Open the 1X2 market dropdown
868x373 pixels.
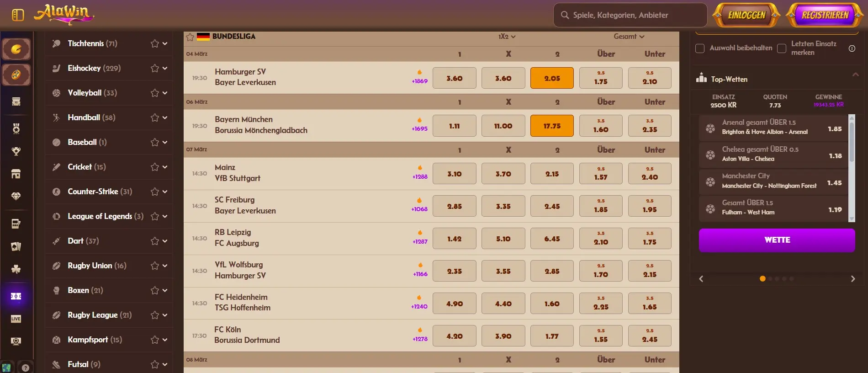click(x=507, y=37)
